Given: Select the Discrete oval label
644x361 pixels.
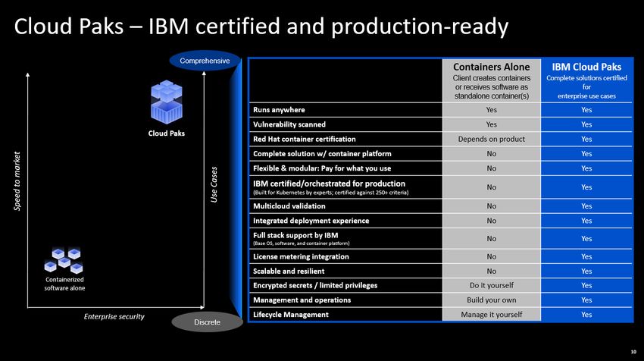Looking at the screenshot, I should (207, 322).
